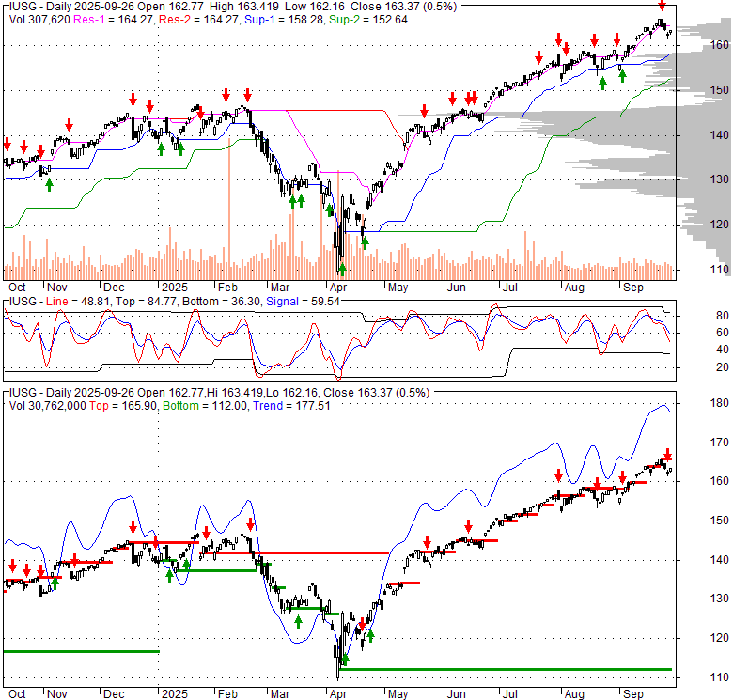Click the 80 oscillator axis label
733x700 pixels.
723,316
